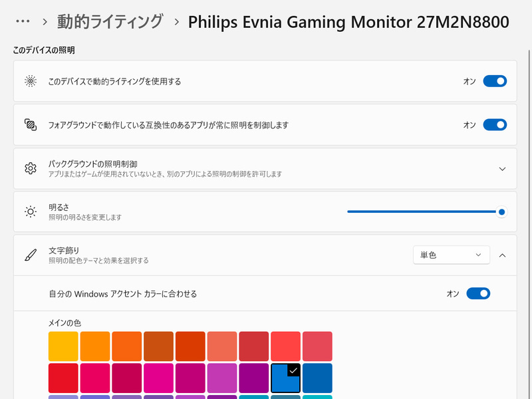Click the dynamic lighting sun icon
This screenshot has width=532, height=399.
tap(29, 80)
